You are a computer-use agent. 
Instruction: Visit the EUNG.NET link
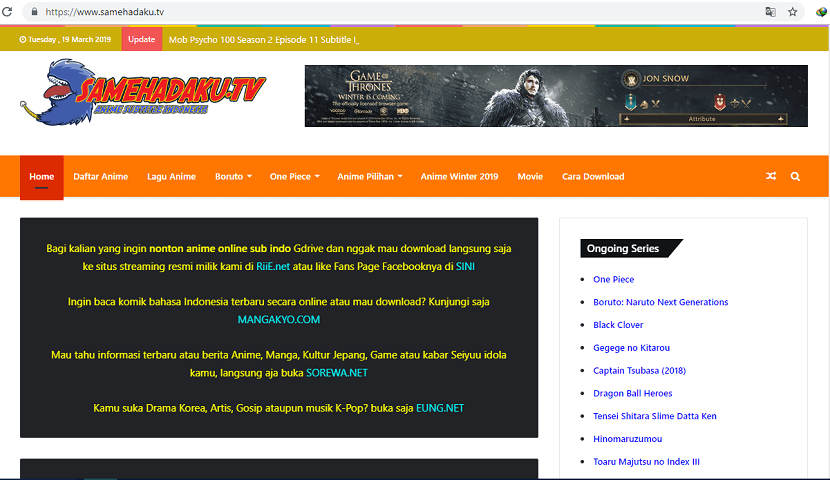440,408
